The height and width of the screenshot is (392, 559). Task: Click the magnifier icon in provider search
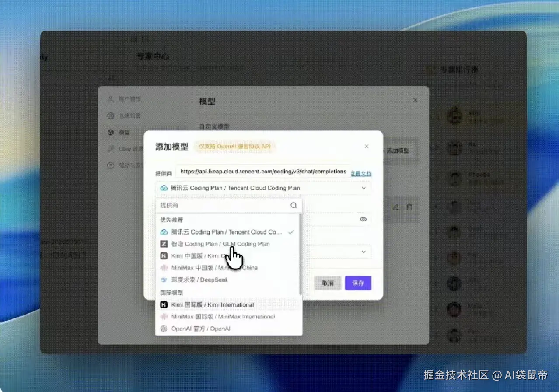(293, 205)
